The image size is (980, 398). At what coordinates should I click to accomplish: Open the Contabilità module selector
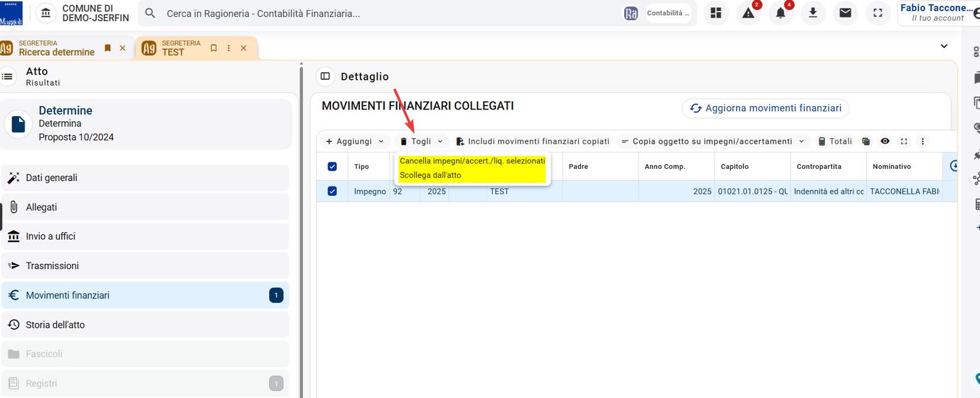[x=668, y=13]
